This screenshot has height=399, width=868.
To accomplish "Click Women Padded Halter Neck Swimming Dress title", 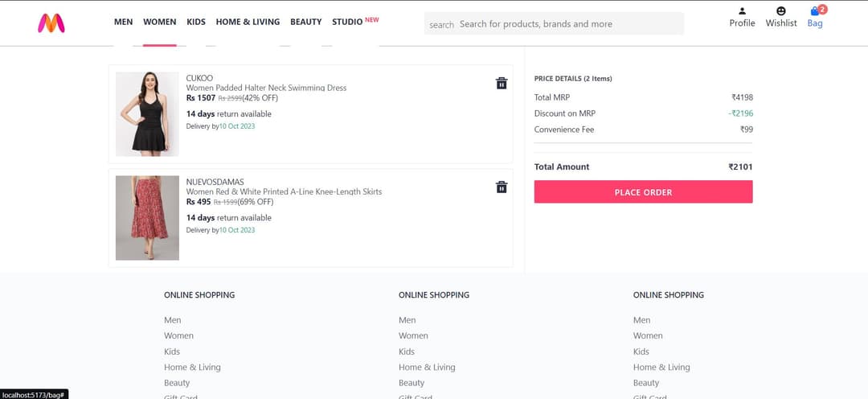I will pyautogui.click(x=266, y=88).
